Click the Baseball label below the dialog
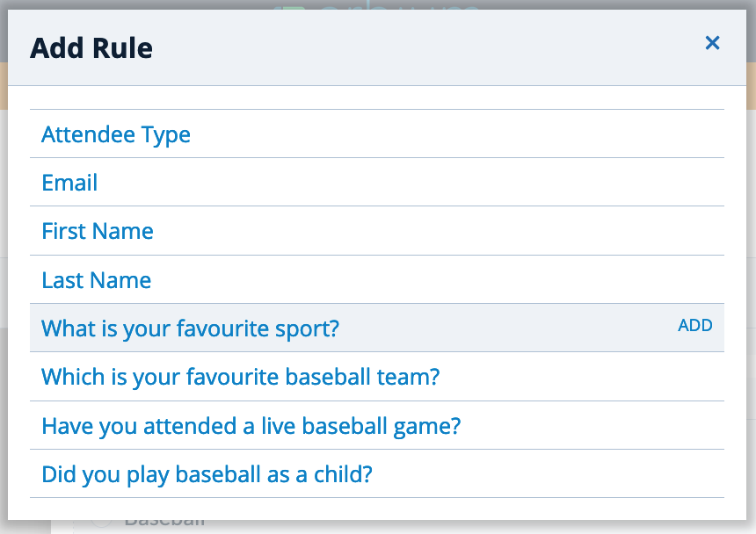The height and width of the screenshot is (534, 756). click(x=164, y=522)
